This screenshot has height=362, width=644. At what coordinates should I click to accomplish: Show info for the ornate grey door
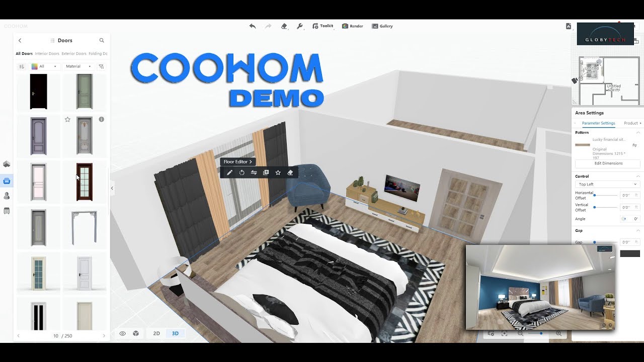pyautogui.click(x=101, y=120)
